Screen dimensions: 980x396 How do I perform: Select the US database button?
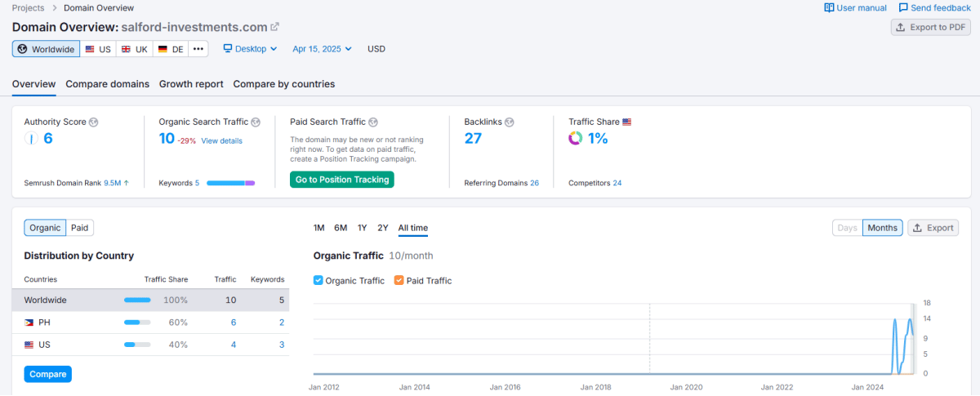coord(98,49)
